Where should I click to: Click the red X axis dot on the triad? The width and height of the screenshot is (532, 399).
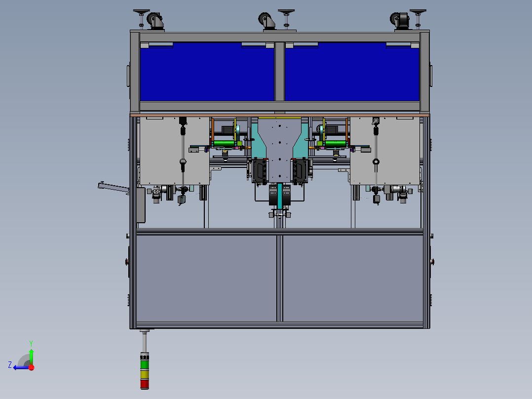(x=32, y=367)
